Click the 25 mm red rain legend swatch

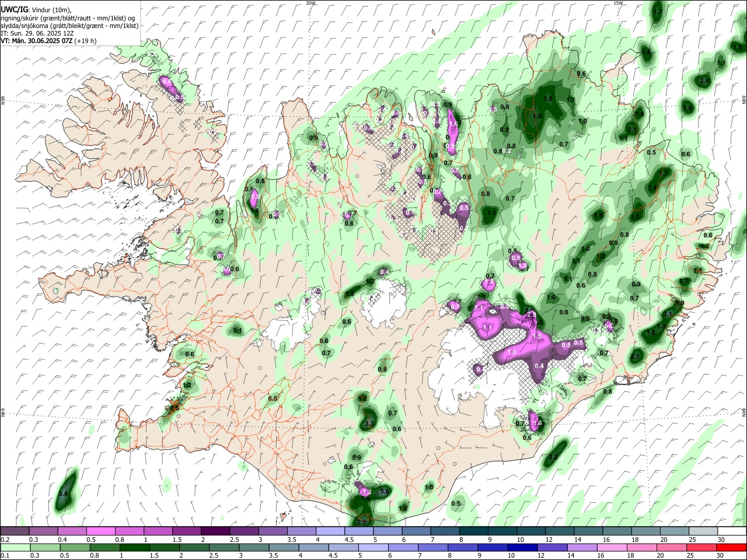tap(701, 547)
